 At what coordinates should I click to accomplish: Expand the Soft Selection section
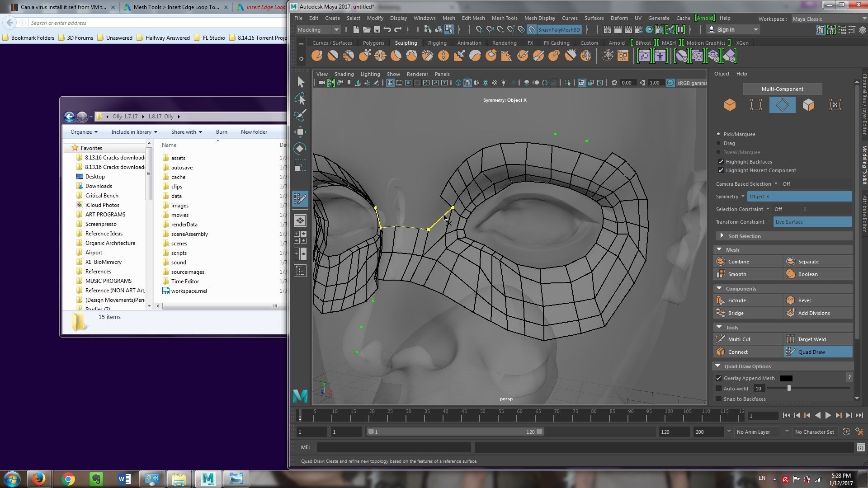(722, 236)
